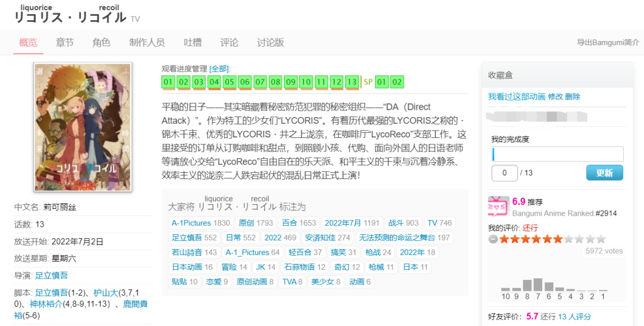This screenshot has height=326, width=644.
Task: Select SP episode 01 box
Action: [x=381, y=82]
